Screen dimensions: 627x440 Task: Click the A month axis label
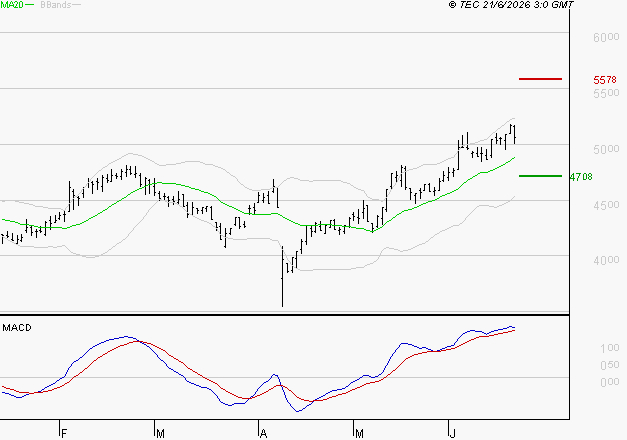click(263, 434)
